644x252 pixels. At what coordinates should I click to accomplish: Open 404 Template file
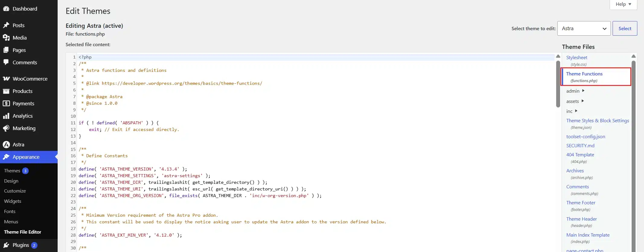[x=580, y=155]
